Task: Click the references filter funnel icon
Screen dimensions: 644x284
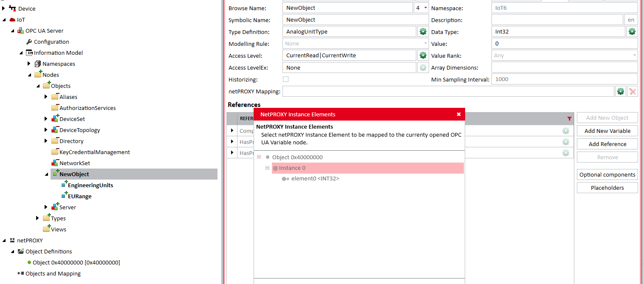Action: pos(569,119)
